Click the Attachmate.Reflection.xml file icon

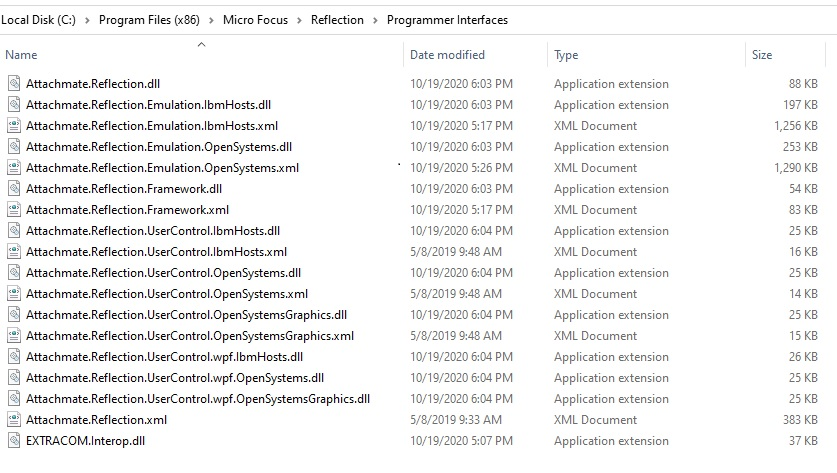(x=14, y=420)
